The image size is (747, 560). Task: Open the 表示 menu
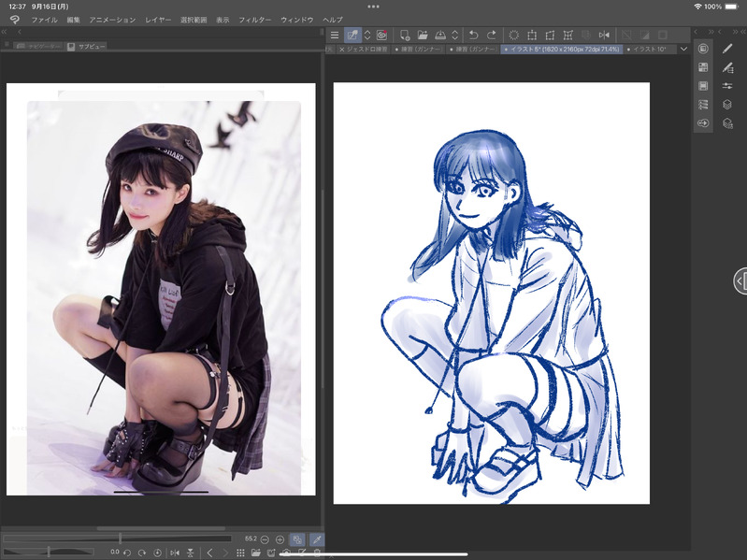coord(223,20)
